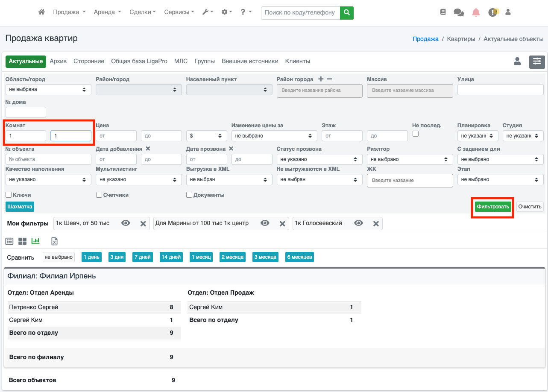This screenshot has width=548, height=392.
Task: Switch to the Архив tab
Action: [x=58, y=61]
